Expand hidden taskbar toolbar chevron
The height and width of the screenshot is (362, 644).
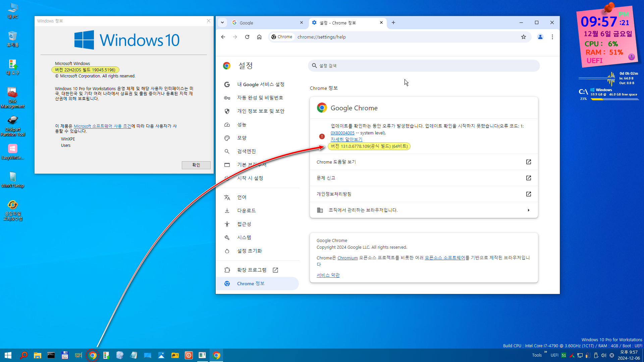(546, 352)
